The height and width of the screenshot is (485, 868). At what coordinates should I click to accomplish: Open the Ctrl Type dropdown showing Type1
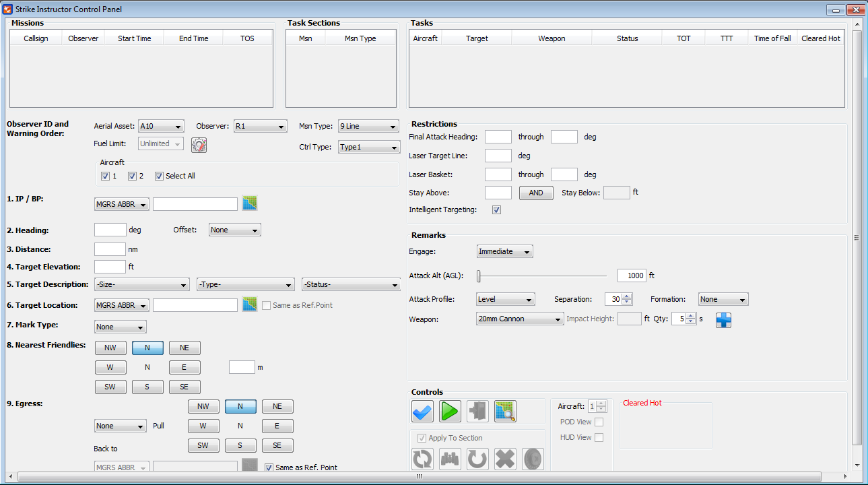368,147
